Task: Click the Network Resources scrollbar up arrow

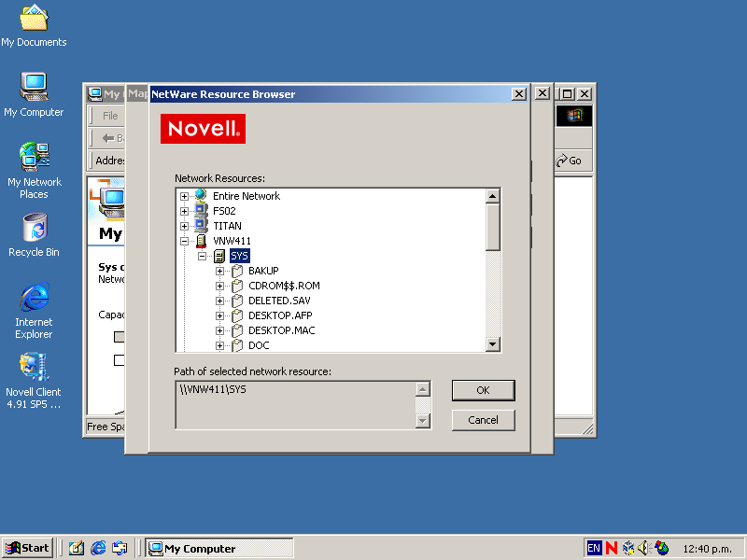Action: click(493, 196)
